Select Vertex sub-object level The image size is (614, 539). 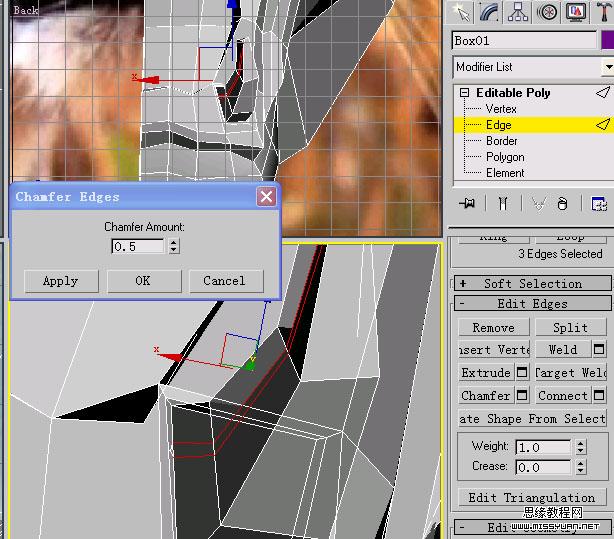pyautogui.click(x=501, y=109)
